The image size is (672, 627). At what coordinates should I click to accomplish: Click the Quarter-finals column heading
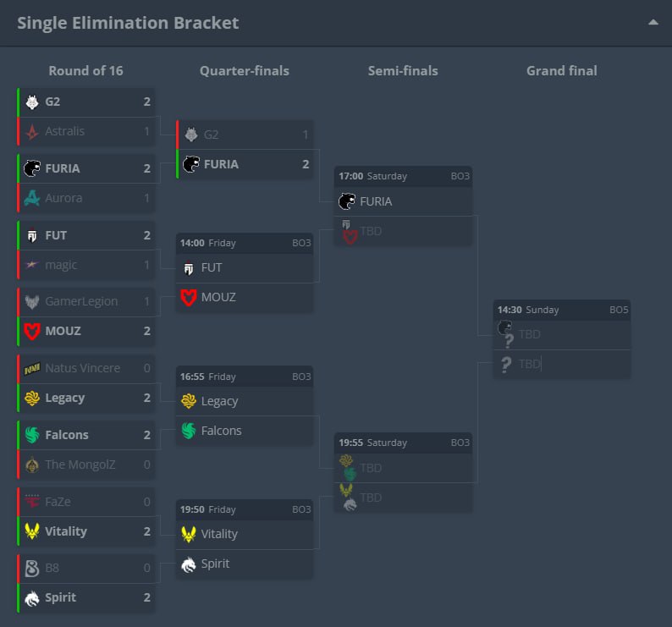click(x=245, y=71)
